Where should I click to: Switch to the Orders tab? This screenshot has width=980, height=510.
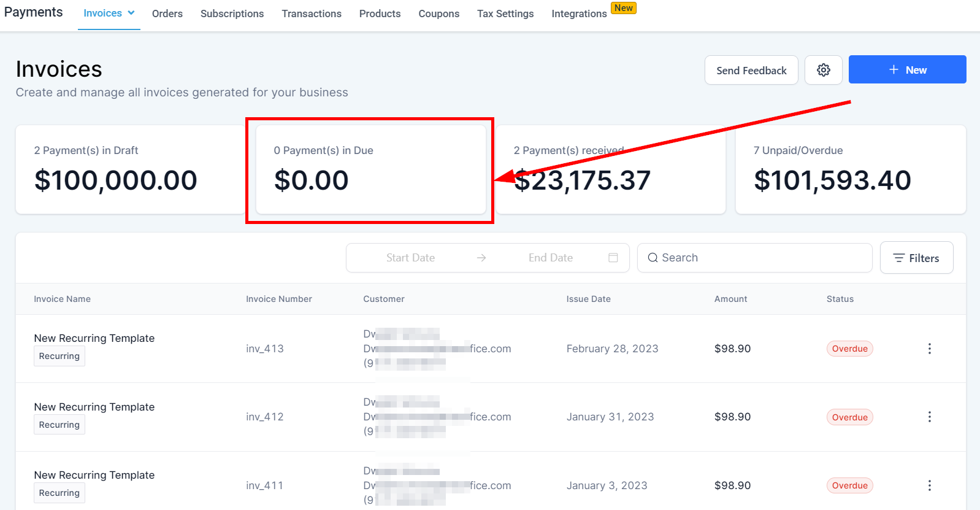click(167, 14)
